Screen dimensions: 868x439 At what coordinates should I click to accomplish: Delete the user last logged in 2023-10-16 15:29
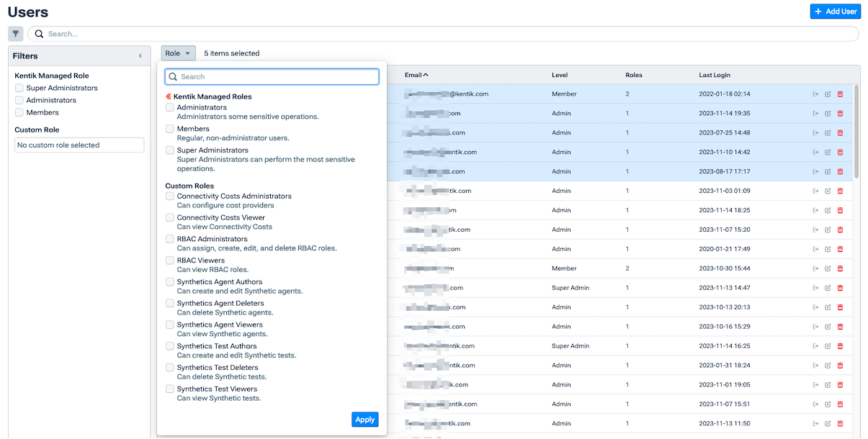point(840,327)
